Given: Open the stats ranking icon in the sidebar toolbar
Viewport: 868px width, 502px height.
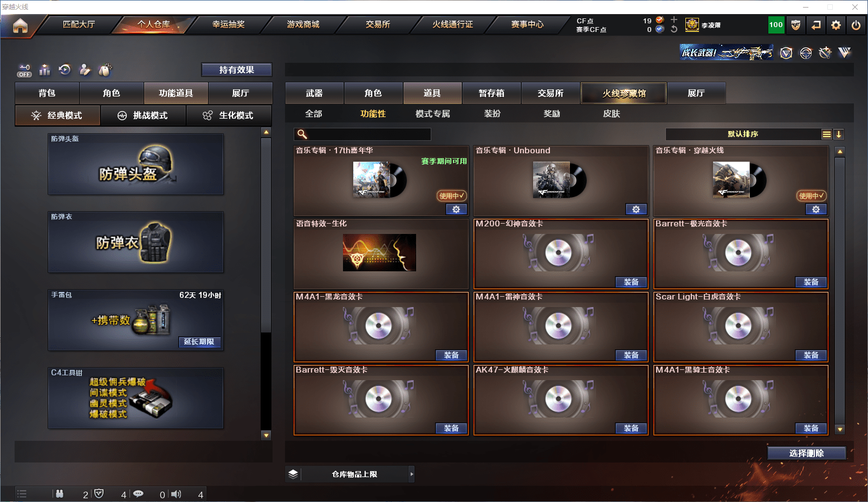Looking at the screenshot, I should pos(45,70).
